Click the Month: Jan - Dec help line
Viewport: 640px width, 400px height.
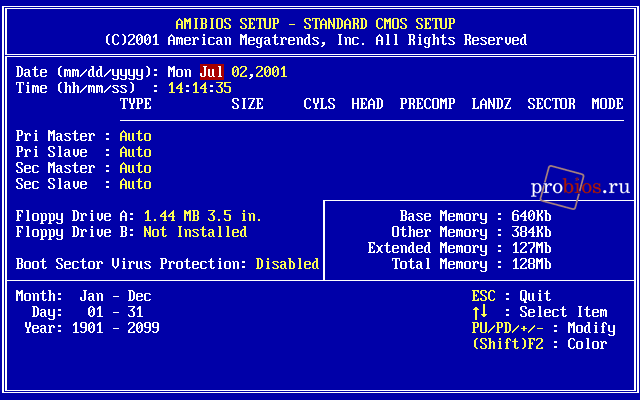click(83, 296)
